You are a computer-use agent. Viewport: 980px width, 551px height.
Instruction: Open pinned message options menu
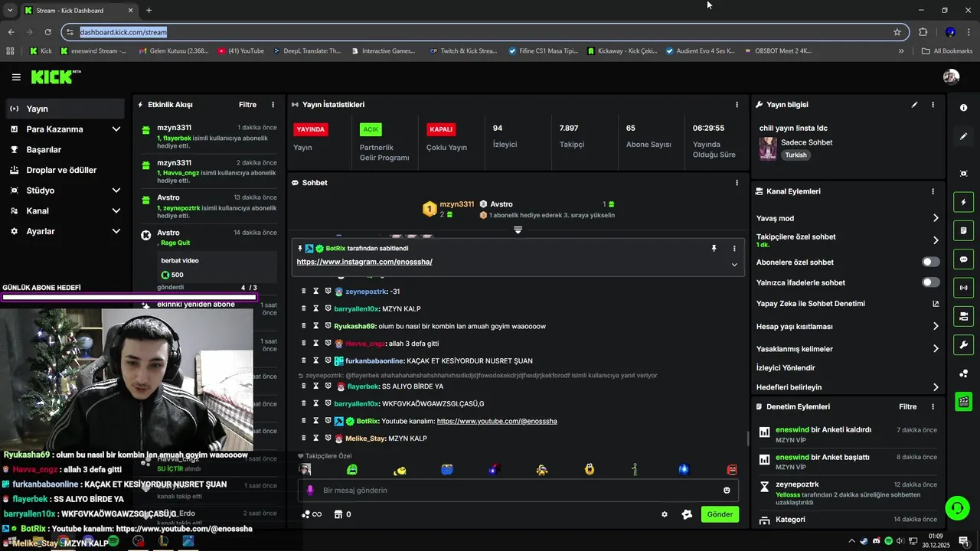coord(734,249)
